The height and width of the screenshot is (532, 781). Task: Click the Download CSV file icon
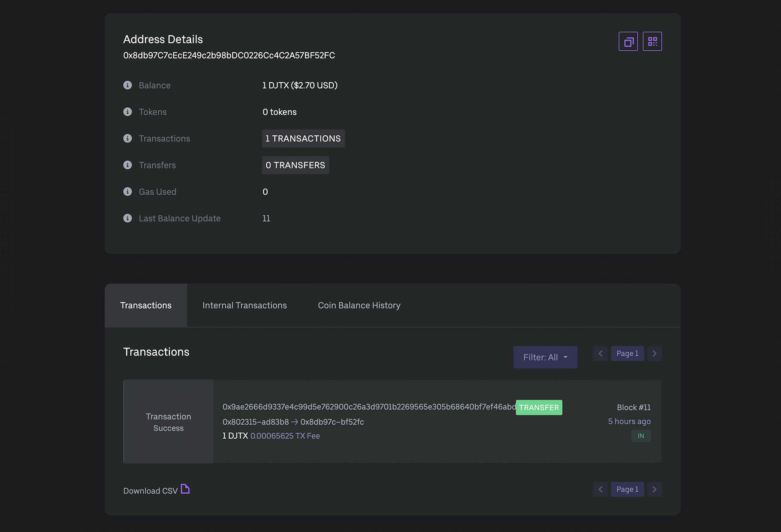tap(185, 489)
